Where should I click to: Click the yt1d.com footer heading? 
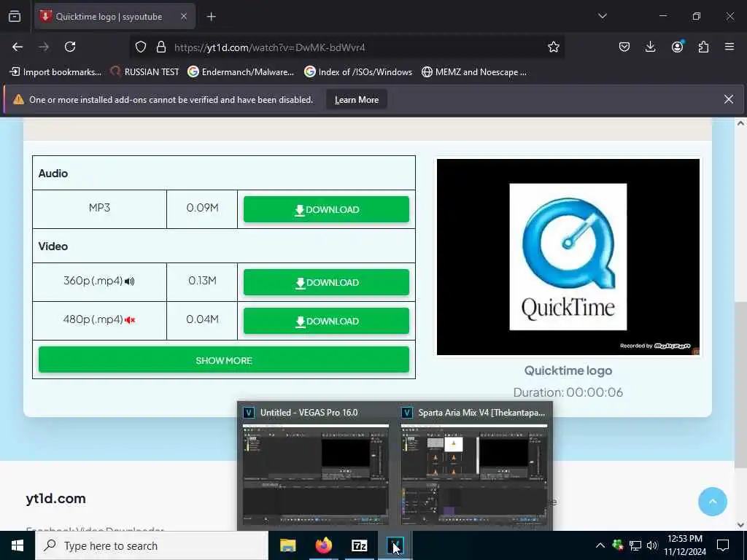[55, 499]
